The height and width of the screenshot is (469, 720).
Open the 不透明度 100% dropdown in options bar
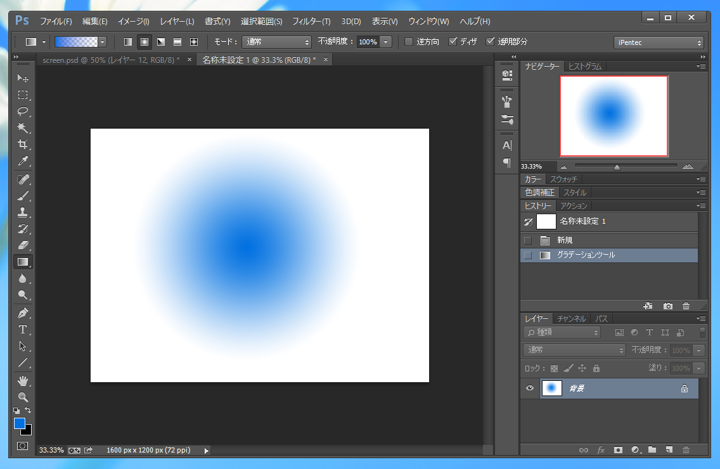[386, 42]
